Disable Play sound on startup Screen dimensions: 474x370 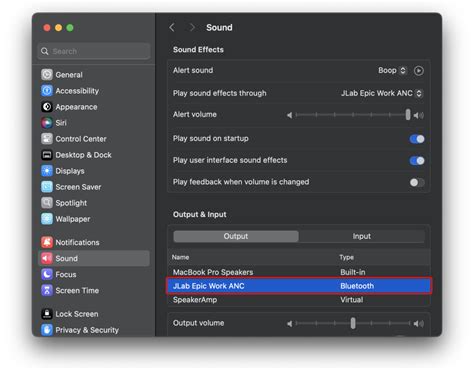click(x=417, y=139)
